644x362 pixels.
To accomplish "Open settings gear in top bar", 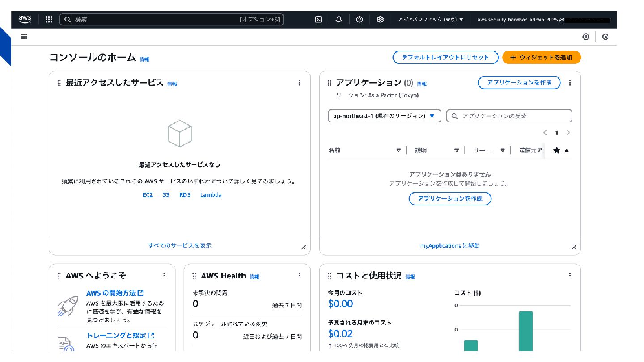I will pyautogui.click(x=381, y=19).
